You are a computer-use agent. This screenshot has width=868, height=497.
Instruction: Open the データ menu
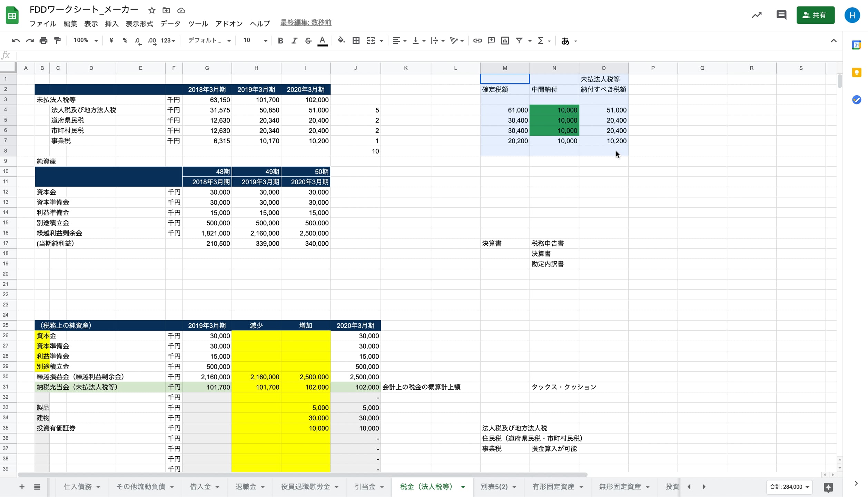[x=170, y=23]
